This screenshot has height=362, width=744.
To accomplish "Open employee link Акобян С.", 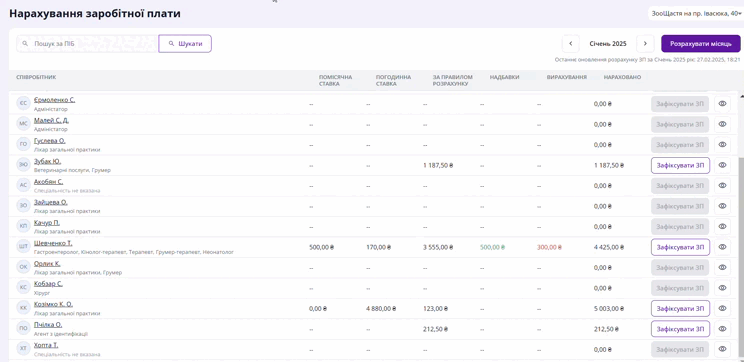I will pyautogui.click(x=48, y=182).
